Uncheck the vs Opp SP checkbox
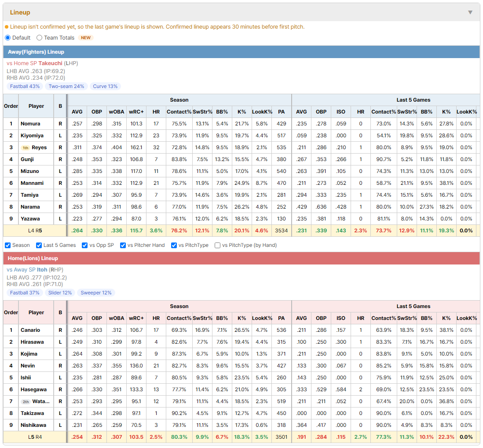483x448 pixels. click(85, 245)
